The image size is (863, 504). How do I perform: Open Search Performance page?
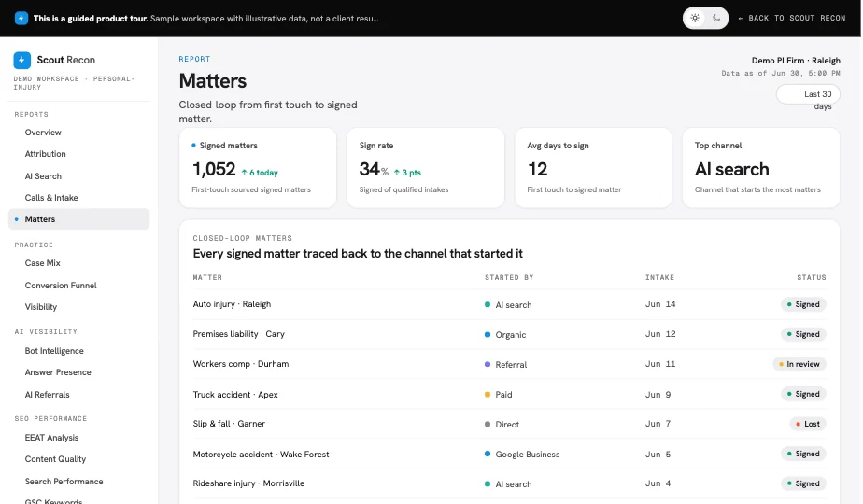click(x=64, y=482)
